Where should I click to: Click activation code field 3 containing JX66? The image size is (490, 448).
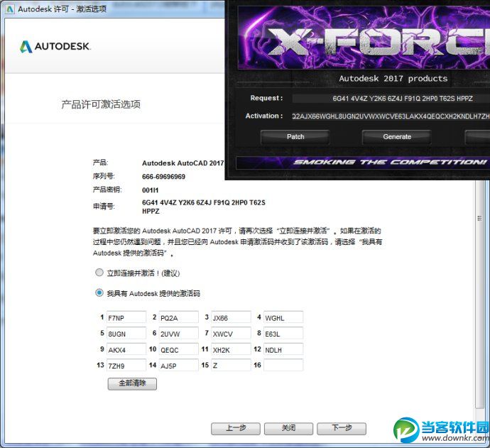pyautogui.click(x=231, y=317)
